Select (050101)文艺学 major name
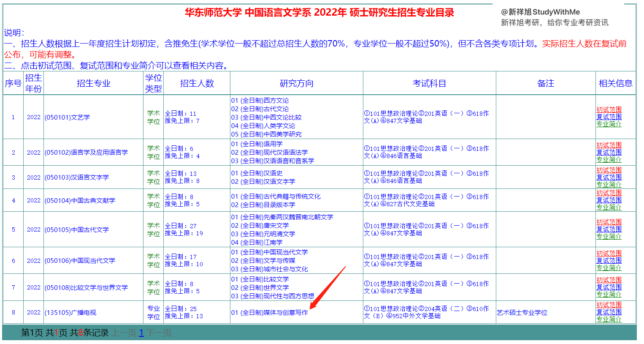This screenshot has height=344, width=644. [x=67, y=117]
